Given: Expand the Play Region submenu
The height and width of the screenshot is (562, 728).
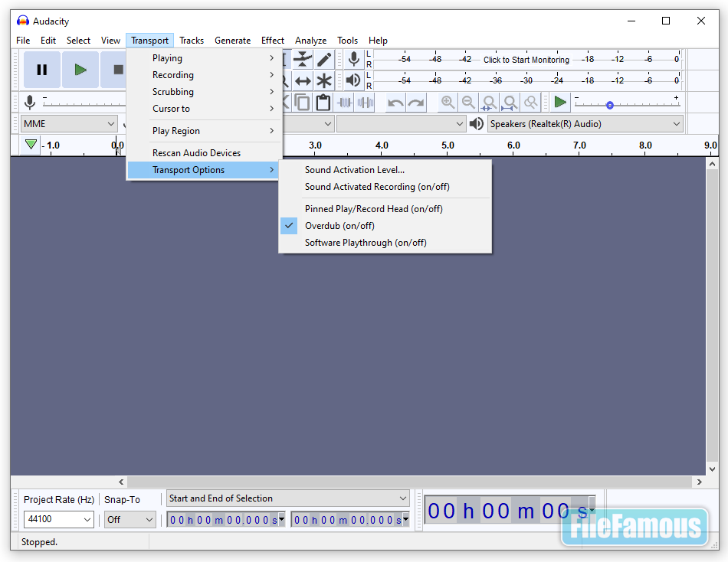Looking at the screenshot, I should (205, 130).
